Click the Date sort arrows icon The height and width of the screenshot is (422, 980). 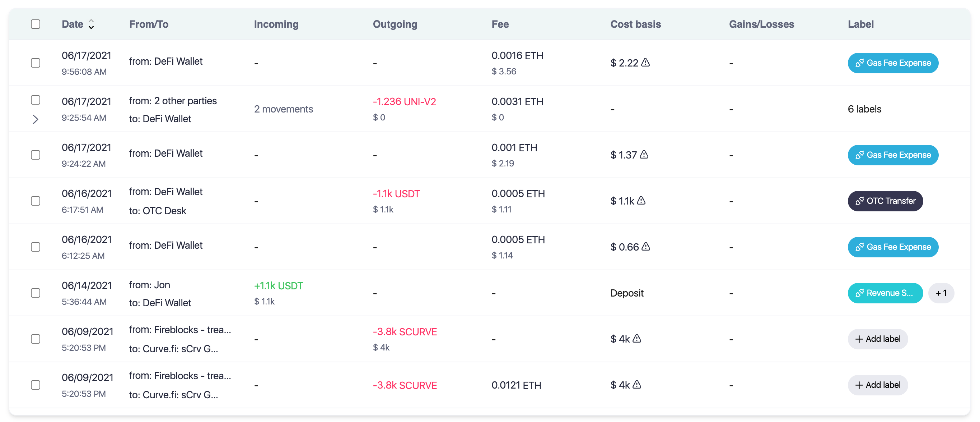click(91, 24)
